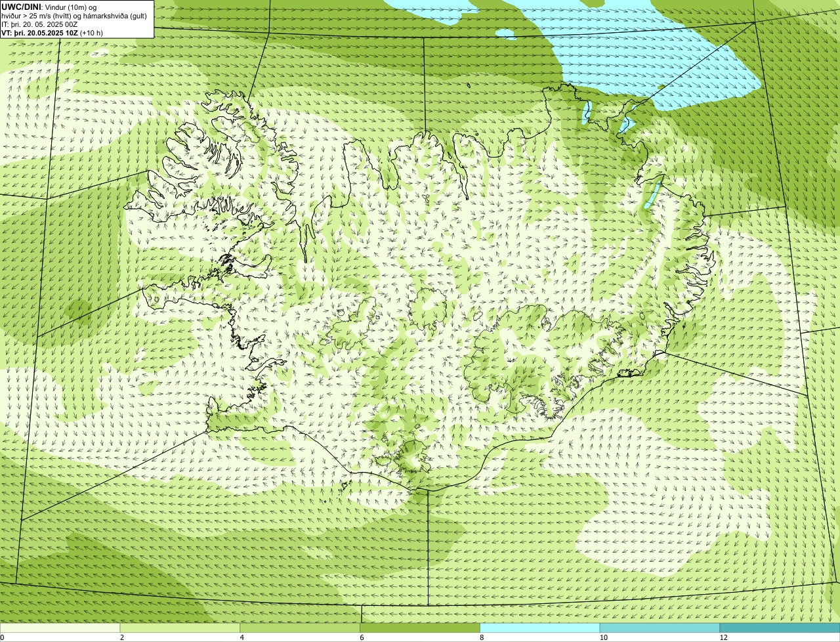Click the '8' label on the color scale
The height and width of the screenshot is (642, 840).
[482, 637]
